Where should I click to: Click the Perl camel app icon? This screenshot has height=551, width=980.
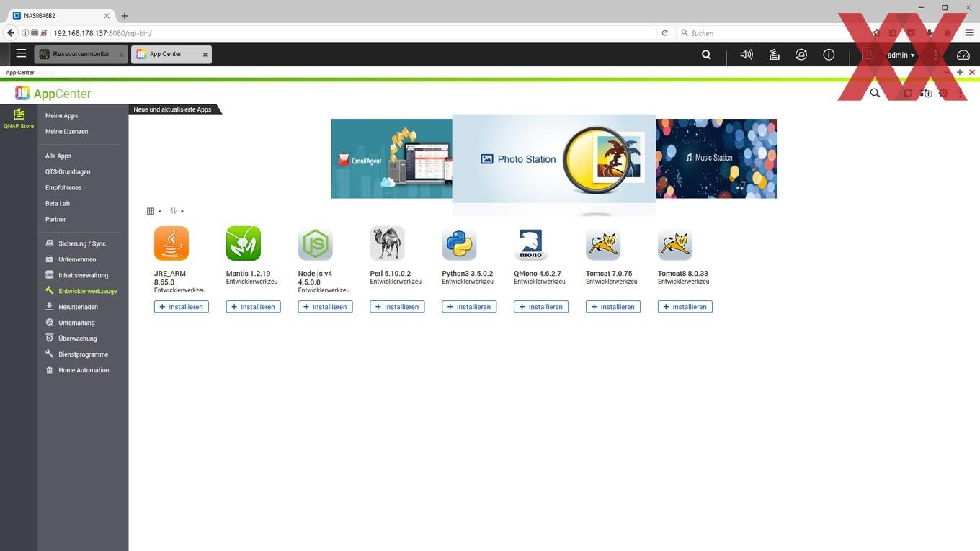(x=388, y=243)
